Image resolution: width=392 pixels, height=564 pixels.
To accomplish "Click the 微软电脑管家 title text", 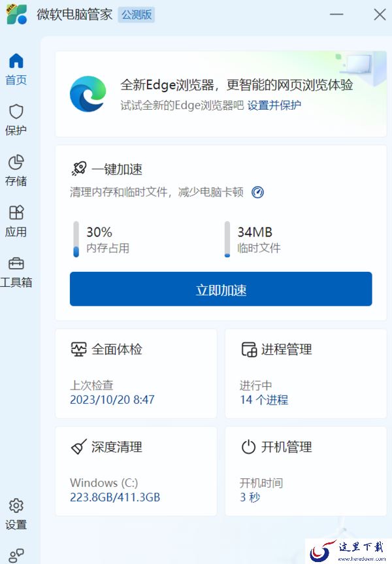I will coord(74,14).
